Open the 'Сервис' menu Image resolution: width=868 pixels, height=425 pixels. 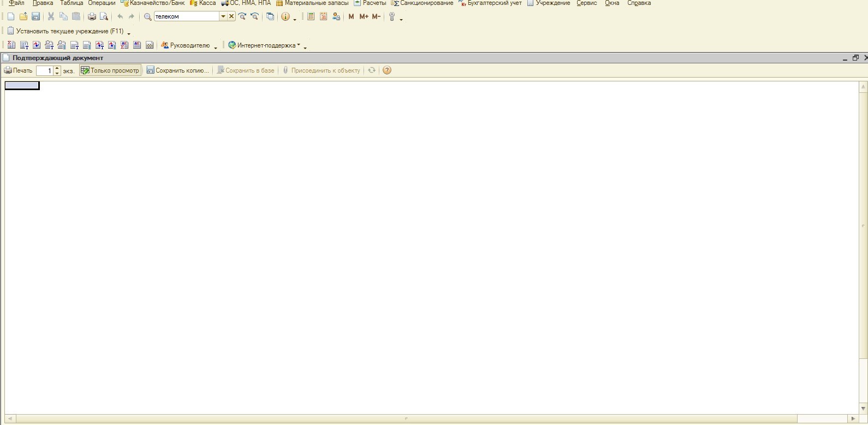586,3
